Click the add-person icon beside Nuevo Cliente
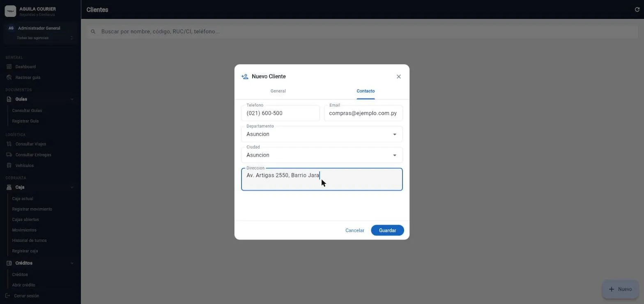The width and height of the screenshot is (644, 304). pyautogui.click(x=245, y=77)
